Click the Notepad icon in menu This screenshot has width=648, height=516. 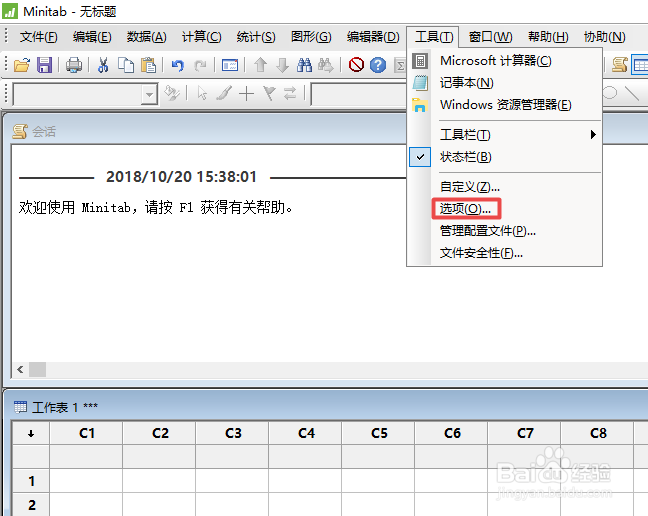[x=420, y=83]
